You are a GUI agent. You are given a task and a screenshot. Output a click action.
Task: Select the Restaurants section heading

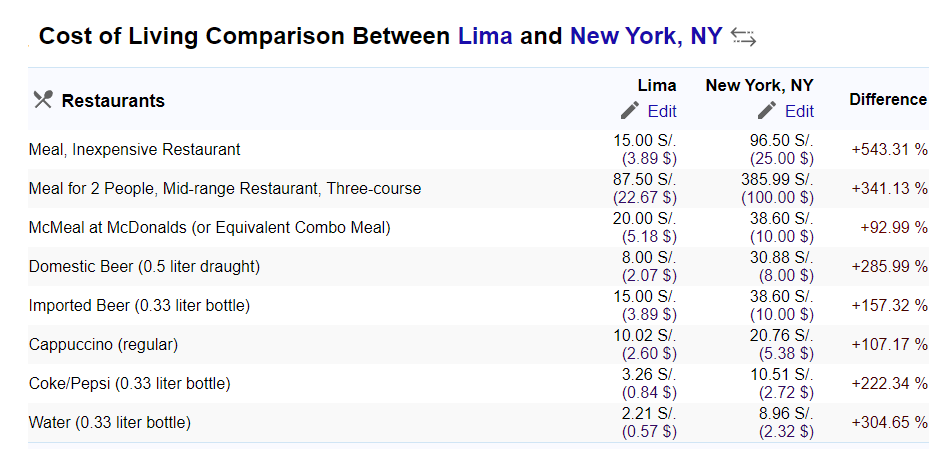coord(113,100)
